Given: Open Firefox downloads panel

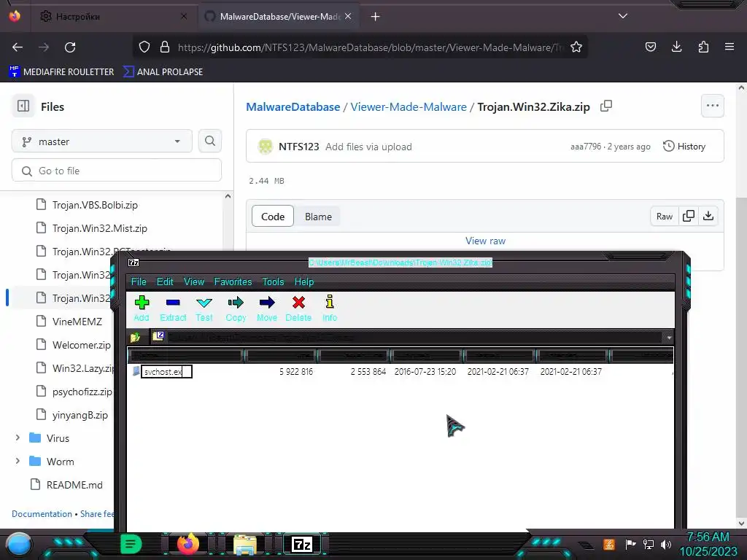Looking at the screenshot, I should 676,47.
